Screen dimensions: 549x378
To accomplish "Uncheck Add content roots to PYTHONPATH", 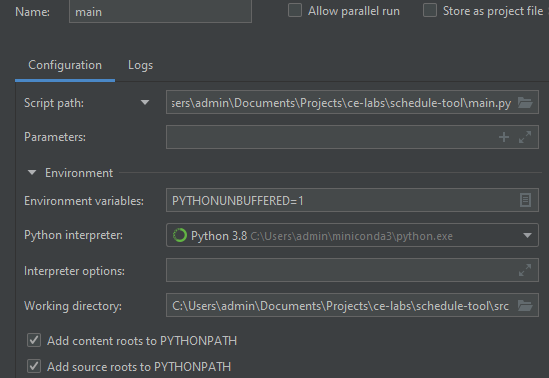I will [x=34, y=340].
